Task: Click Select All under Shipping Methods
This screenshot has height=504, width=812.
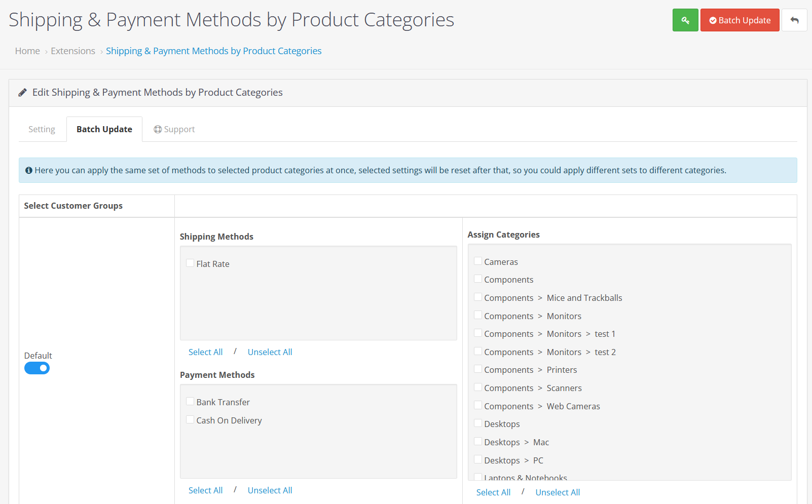Action: click(x=205, y=352)
